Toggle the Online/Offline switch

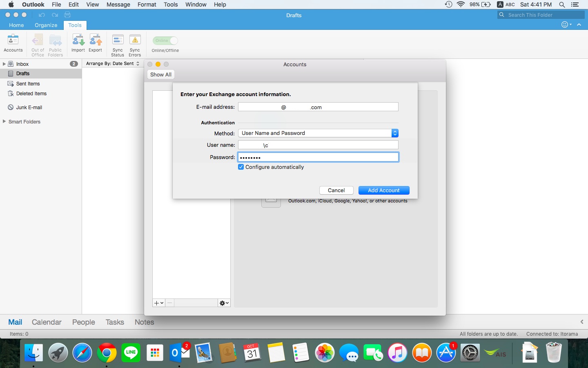[165, 40]
